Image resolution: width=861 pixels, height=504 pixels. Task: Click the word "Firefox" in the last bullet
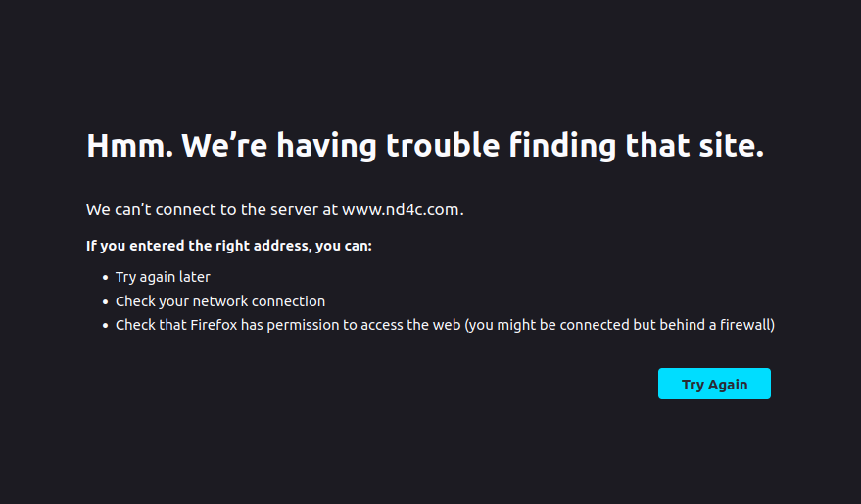click(x=214, y=325)
